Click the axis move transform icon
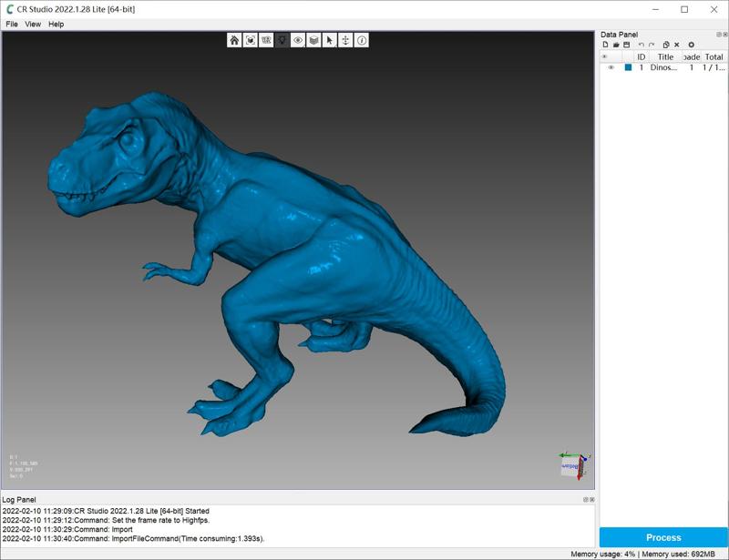729x560 pixels. click(345, 40)
